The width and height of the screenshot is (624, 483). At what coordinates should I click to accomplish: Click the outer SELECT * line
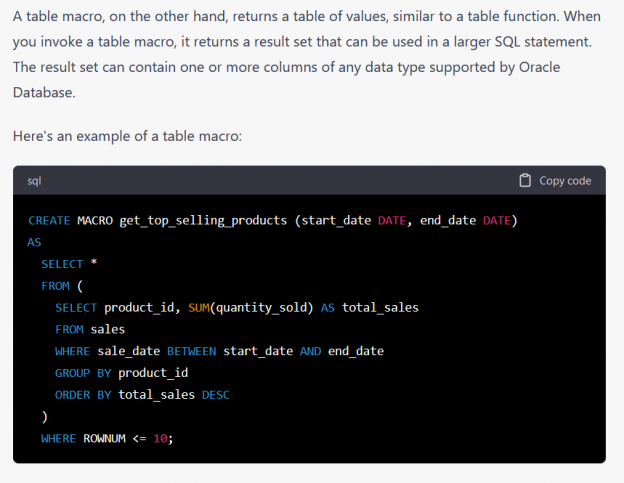[62, 264]
